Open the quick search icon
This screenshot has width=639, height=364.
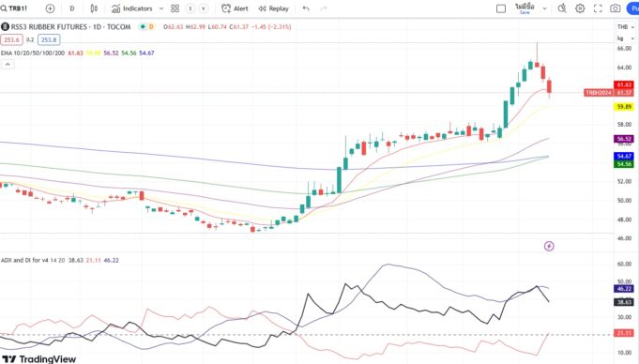[x=562, y=8]
